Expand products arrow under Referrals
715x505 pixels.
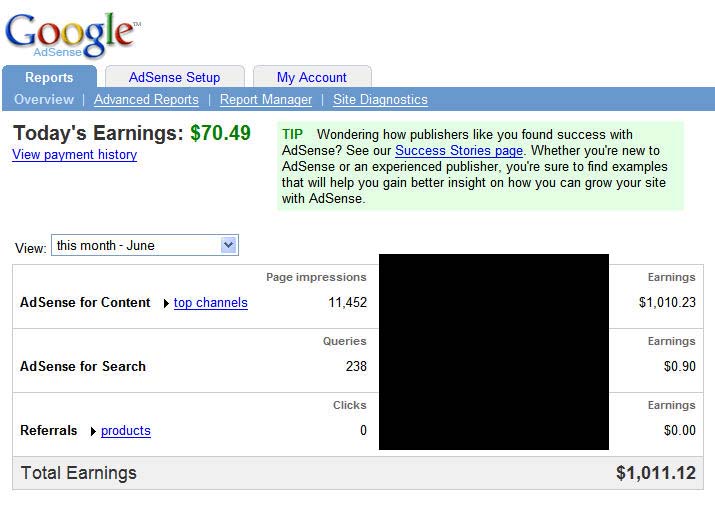click(x=93, y=431)
